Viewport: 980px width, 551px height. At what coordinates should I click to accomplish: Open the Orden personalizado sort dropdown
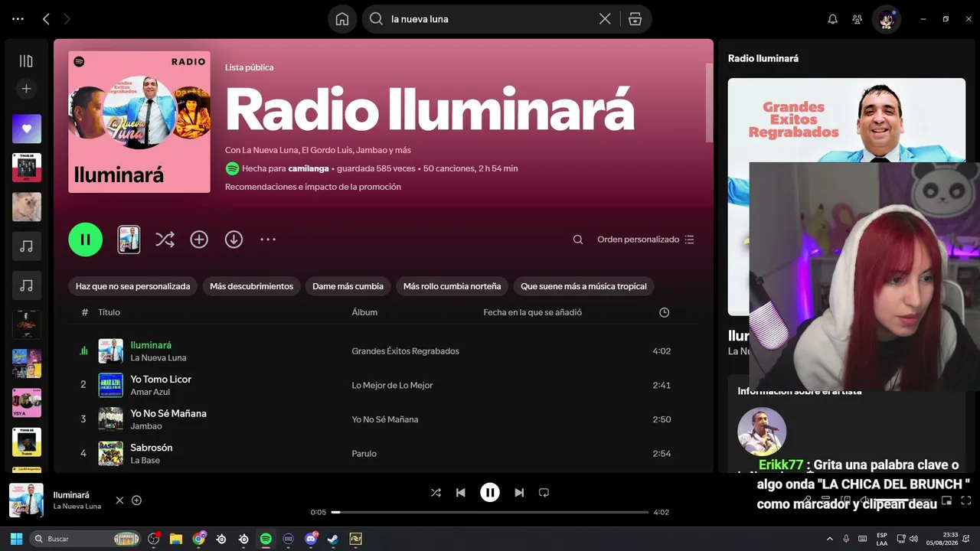coord(645,240)
